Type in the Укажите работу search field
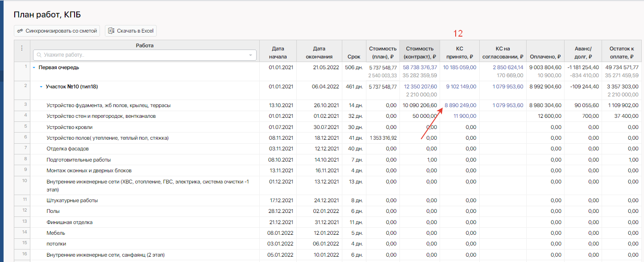Screen dimensions: 644x262 pyautogui.click(x=143, y=55)
